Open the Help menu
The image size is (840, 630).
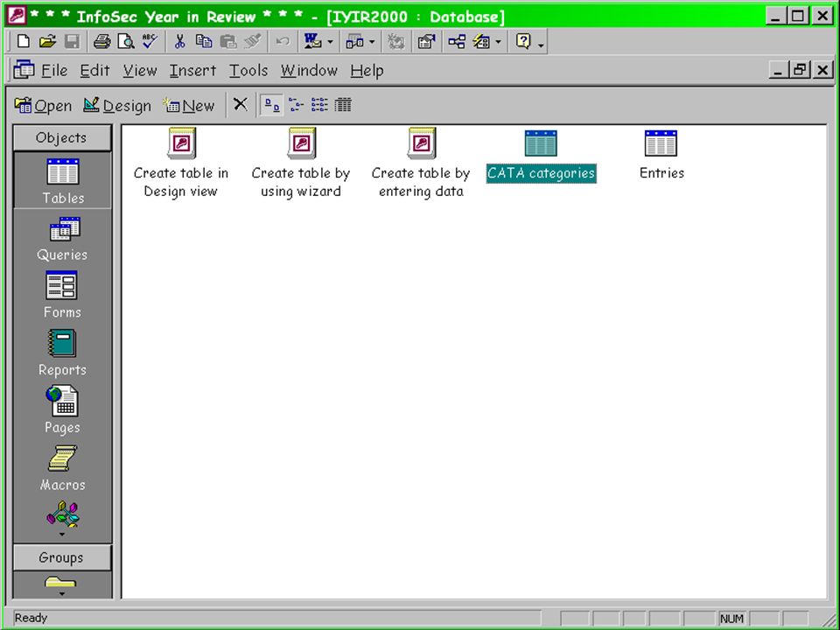point(367,71)
